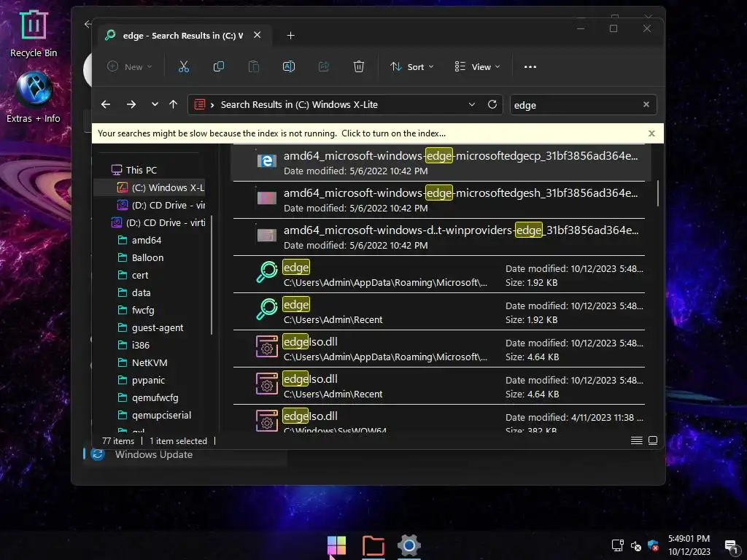Open File Explorer from the taskbar
This screenshot has height=560, width=747.
pos(373,545)
